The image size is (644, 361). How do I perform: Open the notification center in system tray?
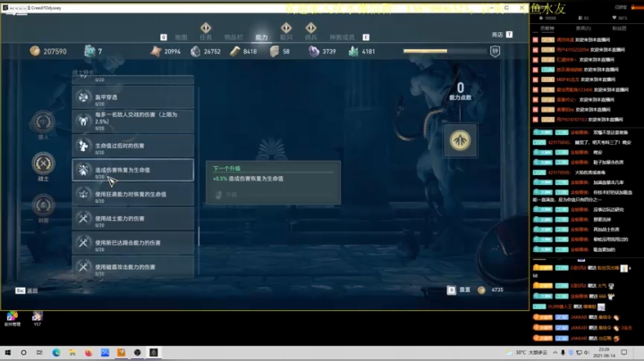(624, 352)
